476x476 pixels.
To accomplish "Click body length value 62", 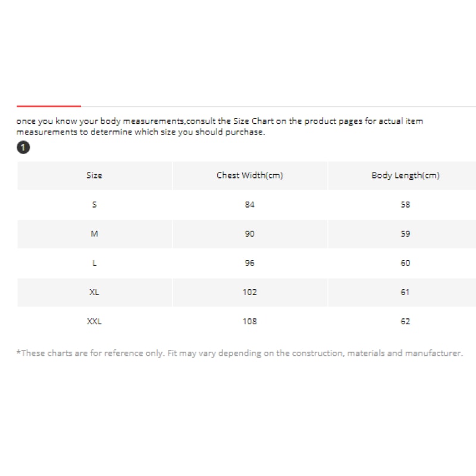I will [405, 321].
